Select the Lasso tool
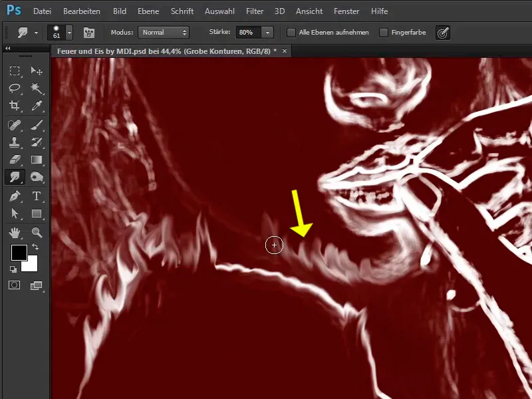 tap(14, 88)
